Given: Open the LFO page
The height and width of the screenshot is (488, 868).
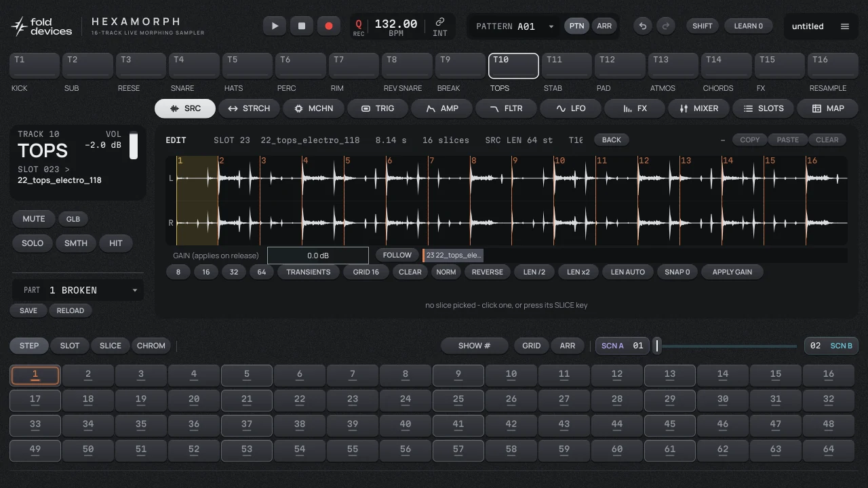Looking at the screenshot, I should (570, 108).
